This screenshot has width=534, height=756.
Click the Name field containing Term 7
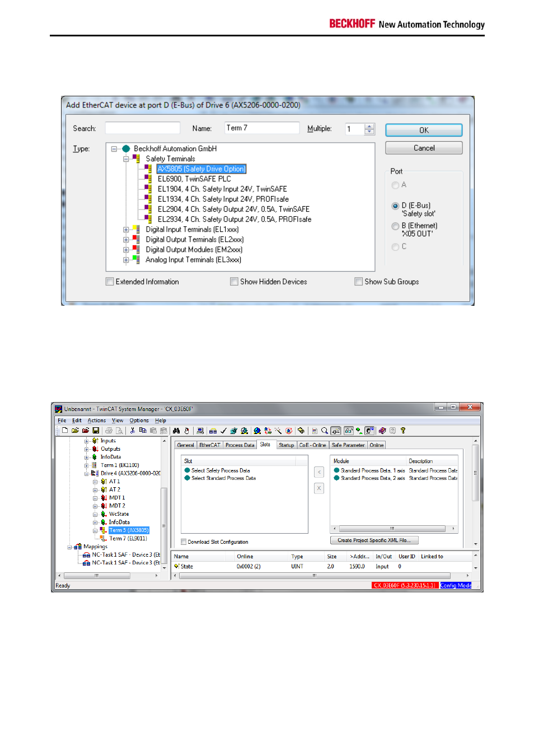click(262, 128)
